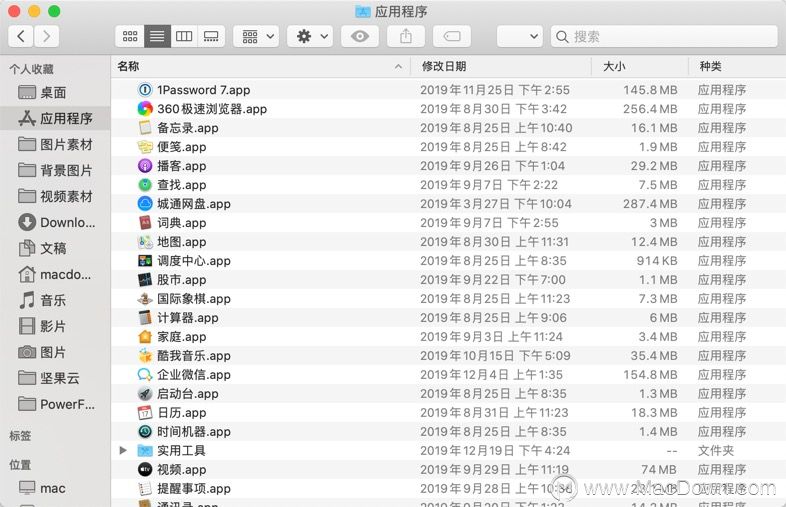Select the 家庭.app icon
Image resolution: width=786 pixels, height=507 pixels.
click(145, 336)
